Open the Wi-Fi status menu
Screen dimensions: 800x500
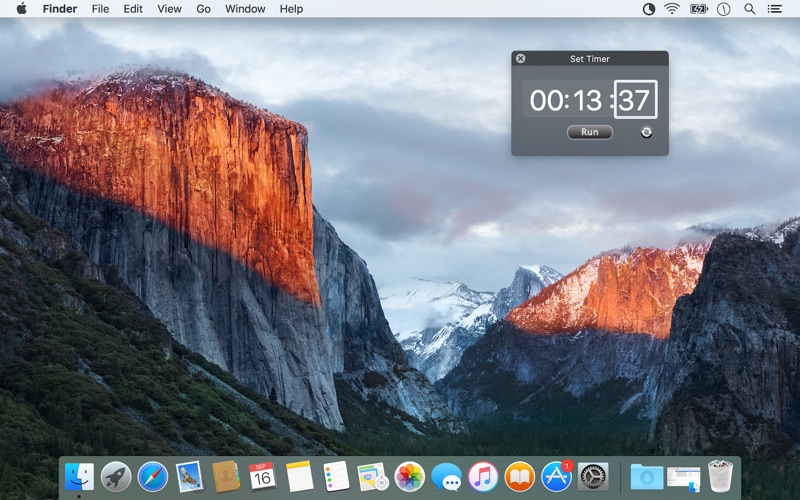tap(672, 9)
